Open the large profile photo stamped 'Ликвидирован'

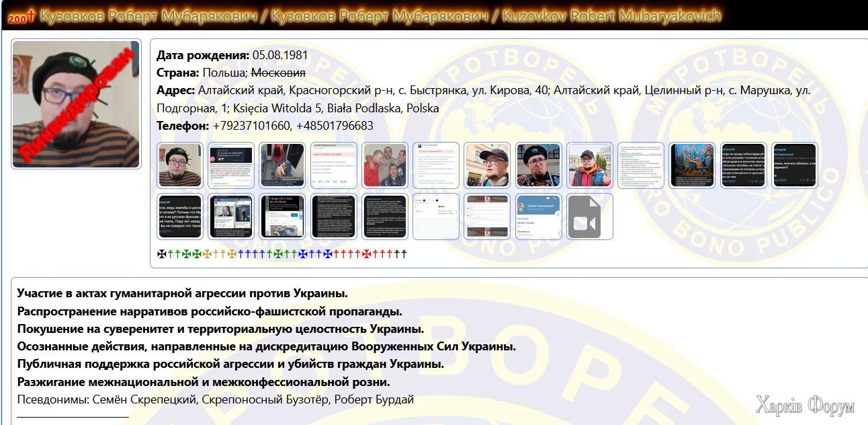76,104
